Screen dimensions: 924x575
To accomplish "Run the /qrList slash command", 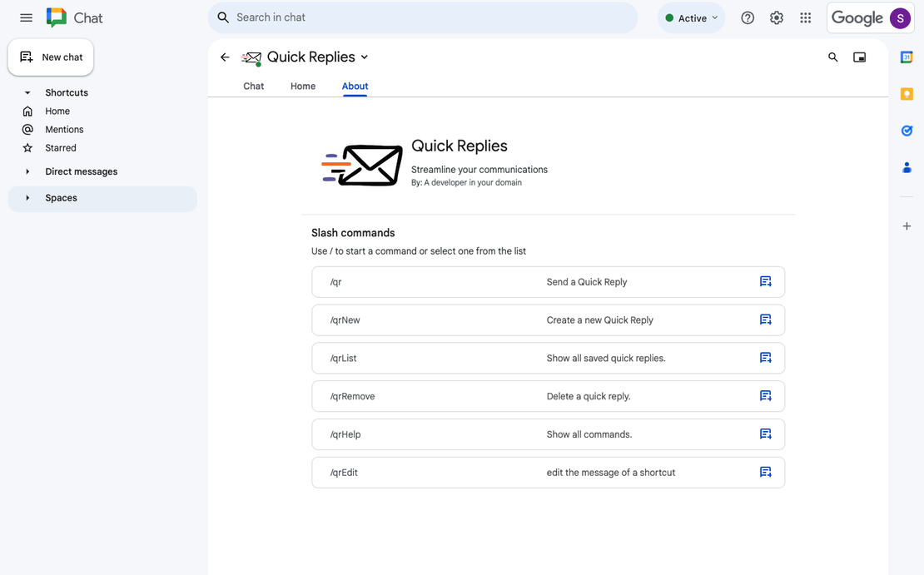I will (548, 358).
